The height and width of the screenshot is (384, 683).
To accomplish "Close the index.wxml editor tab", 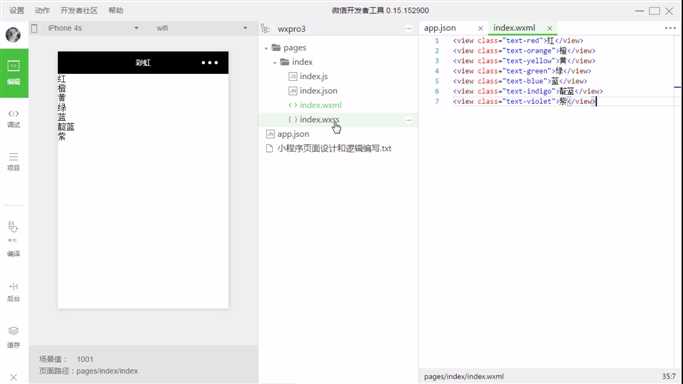I will pos(550,28).
